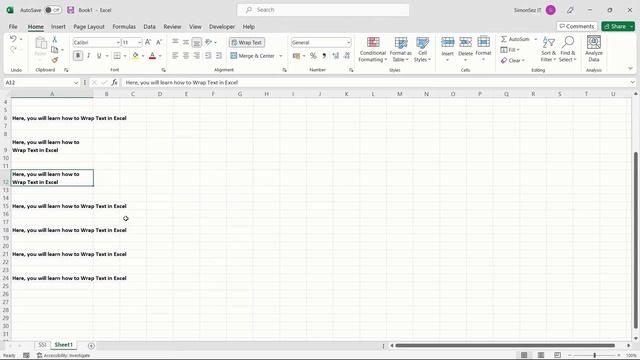
Task: Open the pen icon next to the account
Action: point(570,10)
